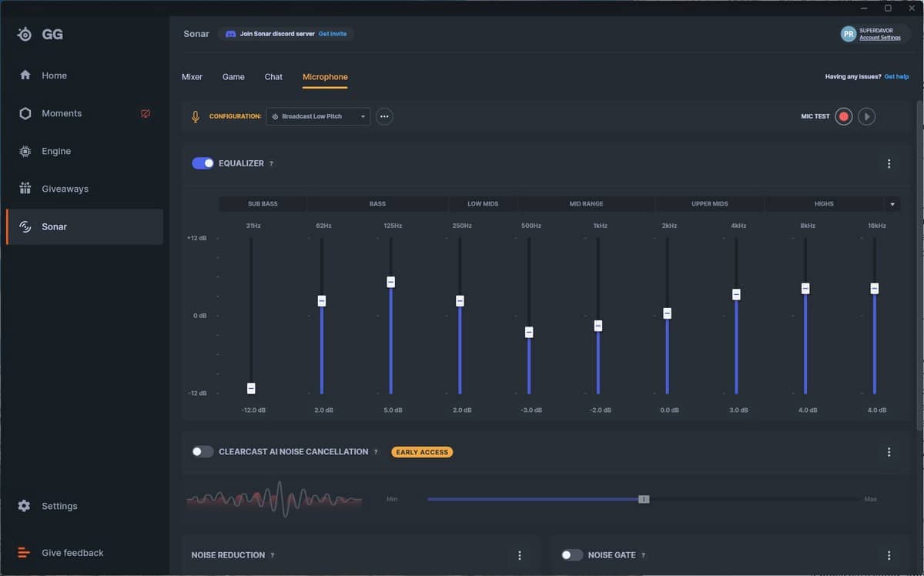Screen dimensions: 924x576
Task: Enable ClearCast AI Noise Cancellation toggle
Action: pyautogui.click(x=203, y=452)
